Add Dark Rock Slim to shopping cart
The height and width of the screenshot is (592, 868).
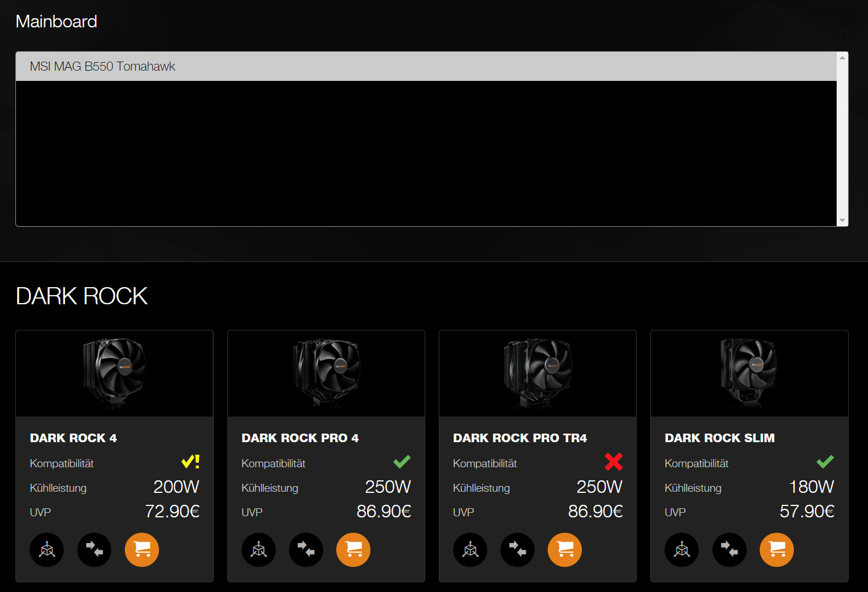click(x=777, y=550)
